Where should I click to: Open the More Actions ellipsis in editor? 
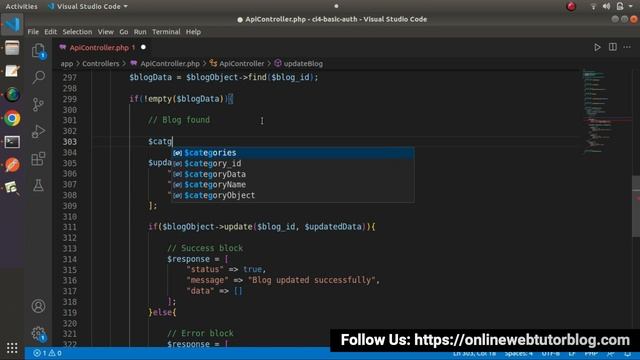[627, 47]
